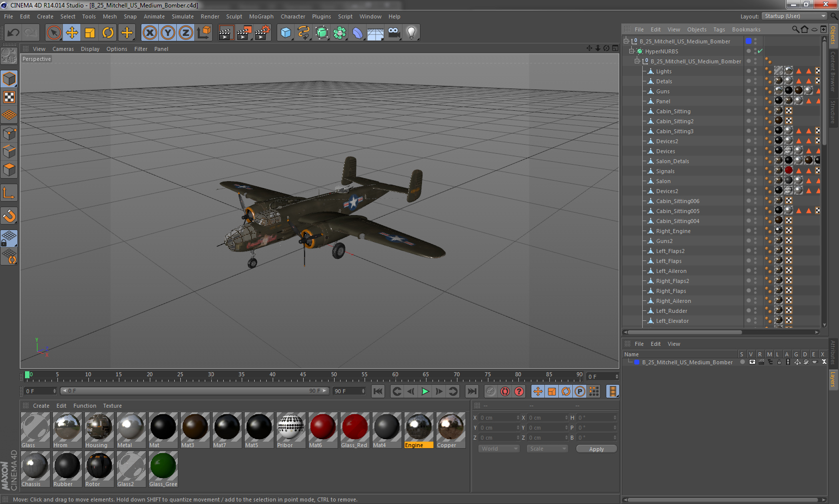Collapse the root B_25_Mitchell_US_Medium_Bomber object
This screenshot has height=504, width=839.
(626, 41)
